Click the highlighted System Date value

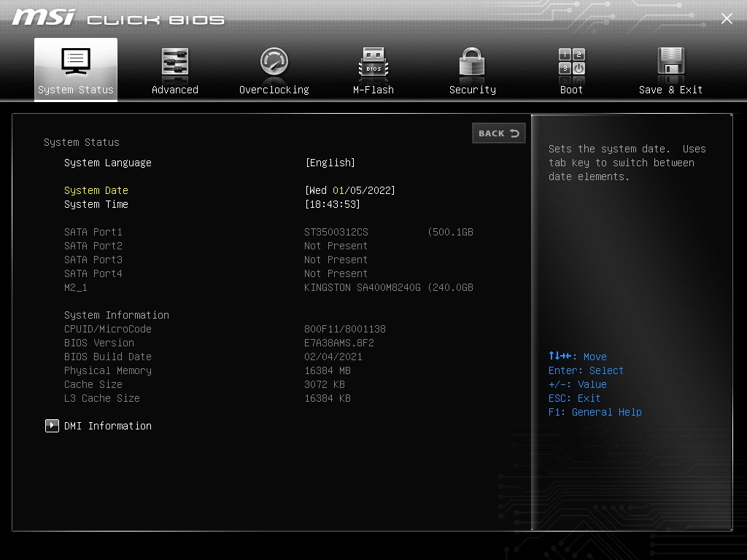[x=351, y=190]
